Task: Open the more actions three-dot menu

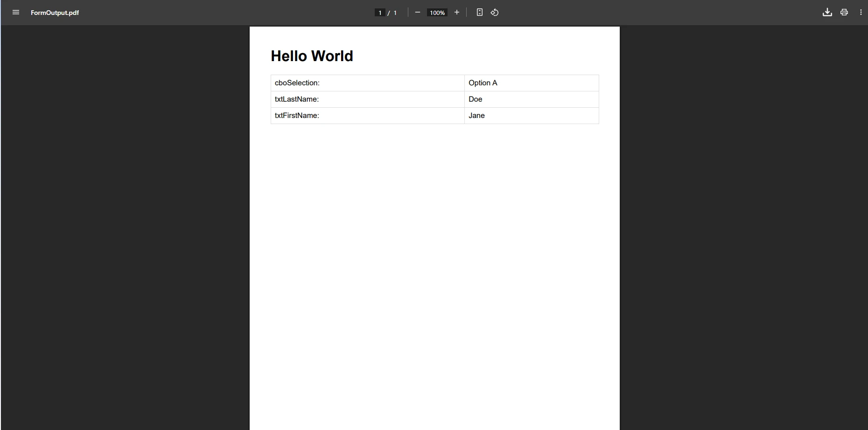Action: [861, 13]
